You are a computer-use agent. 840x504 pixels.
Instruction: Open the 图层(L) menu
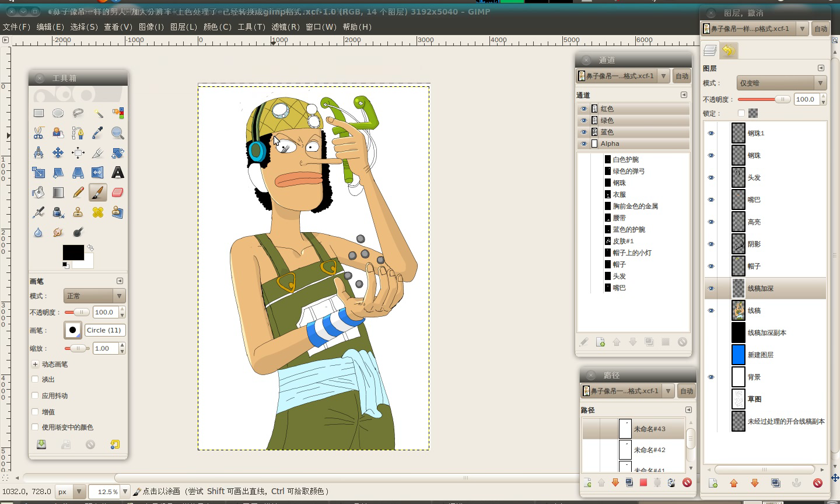coord(184,27)
